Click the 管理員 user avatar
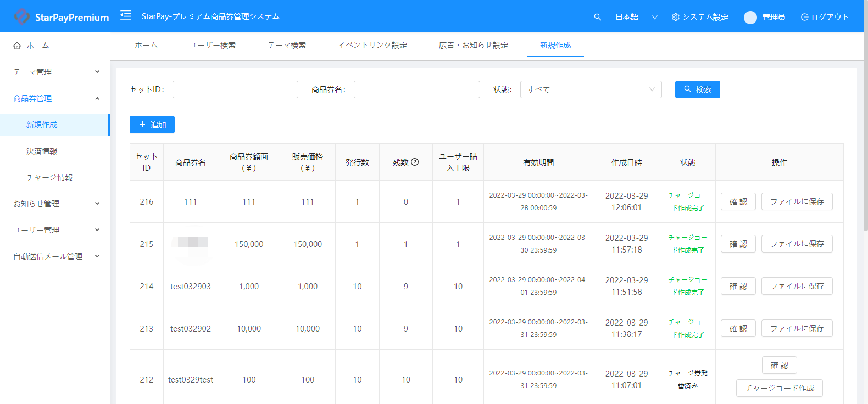The height and width of the screenshot is (404, 868). pos(750,18)
